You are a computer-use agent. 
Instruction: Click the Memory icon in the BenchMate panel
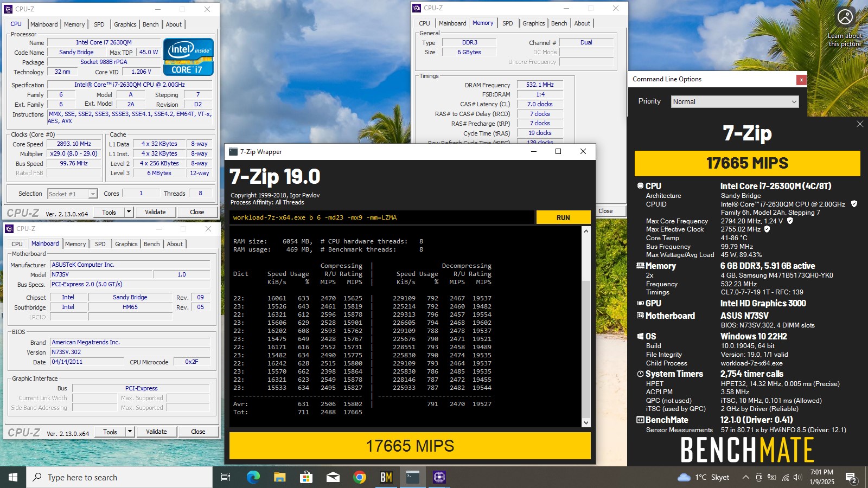coord(640,266)
